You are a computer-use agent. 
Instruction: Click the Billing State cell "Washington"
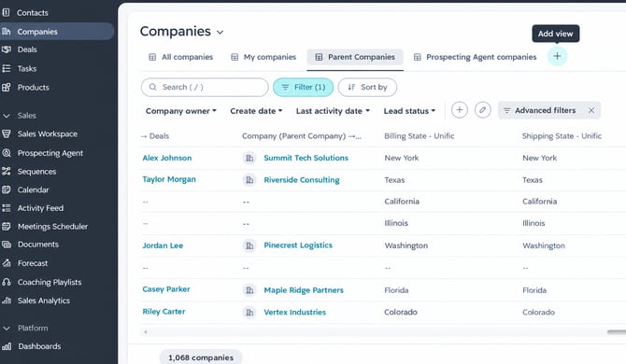(406, 245)
